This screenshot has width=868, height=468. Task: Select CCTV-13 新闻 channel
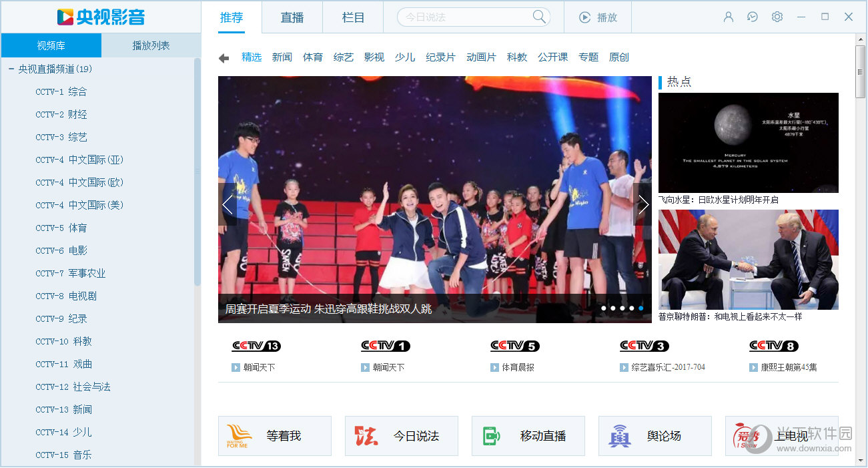64,409
